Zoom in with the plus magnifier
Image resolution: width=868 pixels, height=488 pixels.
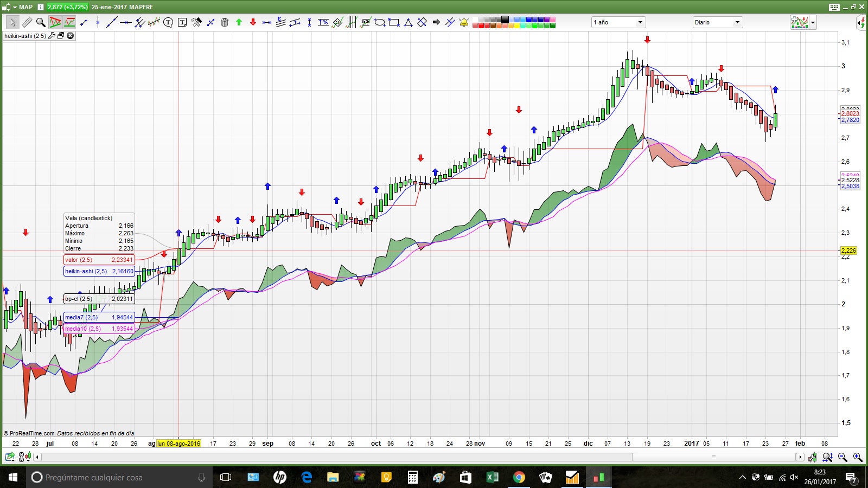(858, 457)
